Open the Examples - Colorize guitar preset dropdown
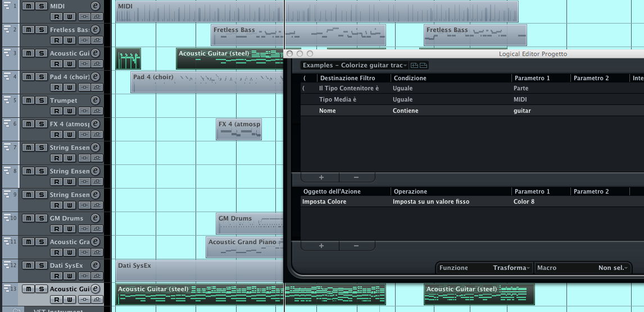Screen dimensions: 644x312 [355, 66]
